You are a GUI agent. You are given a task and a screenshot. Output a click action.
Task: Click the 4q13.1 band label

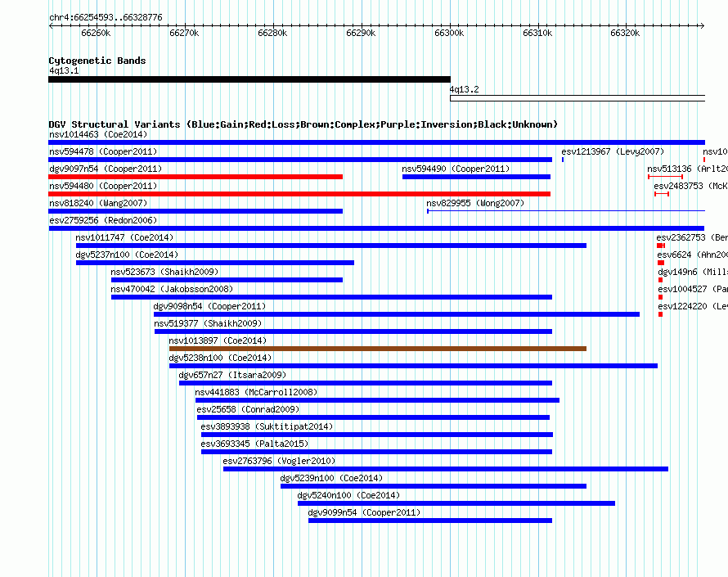[64, 70]
